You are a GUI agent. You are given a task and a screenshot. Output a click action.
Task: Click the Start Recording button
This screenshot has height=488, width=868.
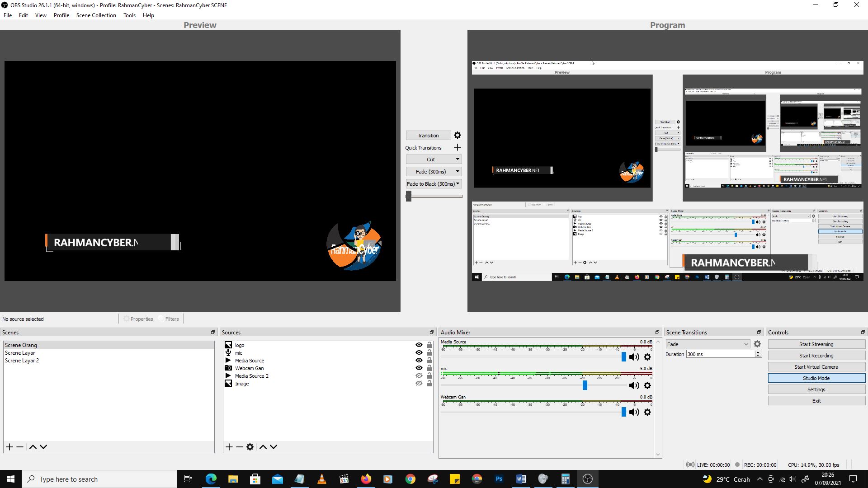816,355
